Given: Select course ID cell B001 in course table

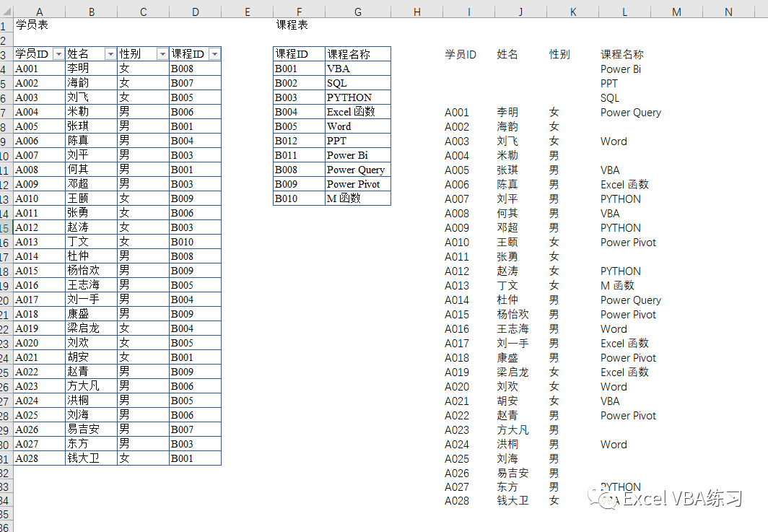Looking at the screenshot, I should point(300,69).
